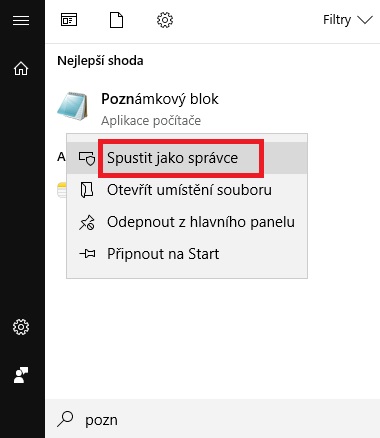Click the unpin icon in context menu
This screenshot has width=380, height=438.
[x=87, y=222]
